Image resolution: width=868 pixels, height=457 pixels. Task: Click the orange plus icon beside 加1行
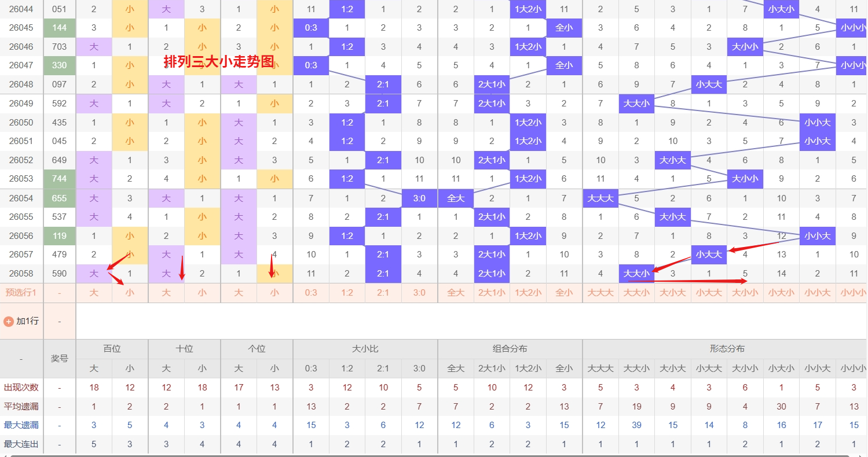(x=9, y=321)
